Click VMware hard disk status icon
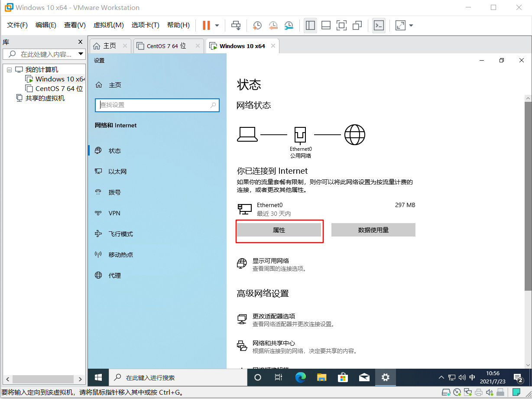The width and height of the screenshot is (532, 399). coord(446,393)
